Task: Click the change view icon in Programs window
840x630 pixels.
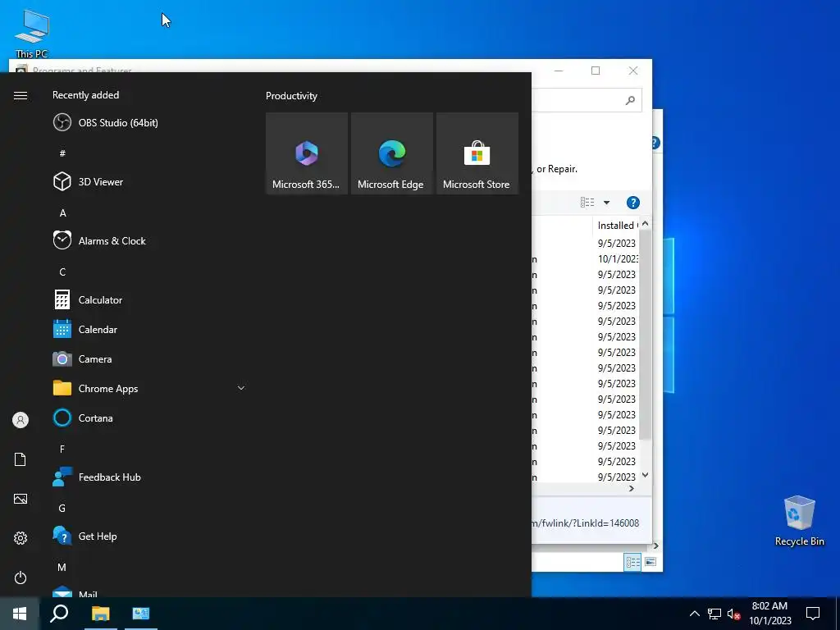Action: pyautogui.click(x=587, y=203)
